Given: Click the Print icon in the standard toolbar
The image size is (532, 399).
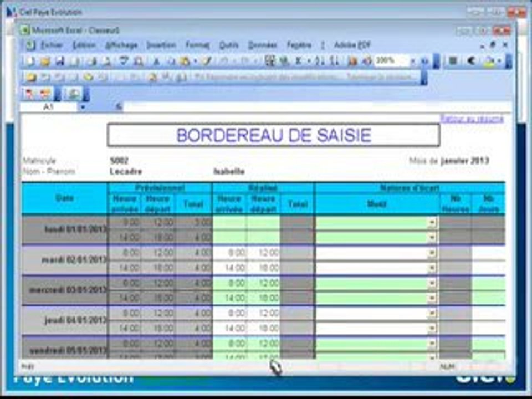Looking at the screenshot, I should coord(91,62).
